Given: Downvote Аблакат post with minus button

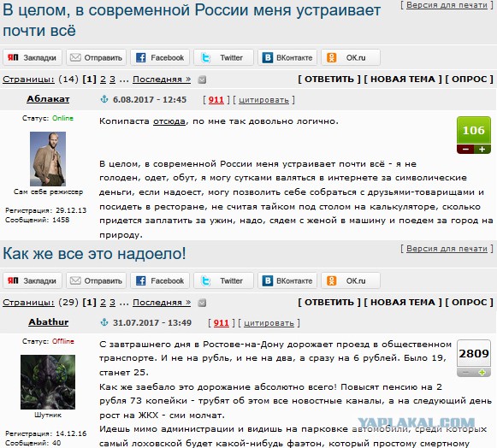Looking at the screenshot, I should click(465, 150).
